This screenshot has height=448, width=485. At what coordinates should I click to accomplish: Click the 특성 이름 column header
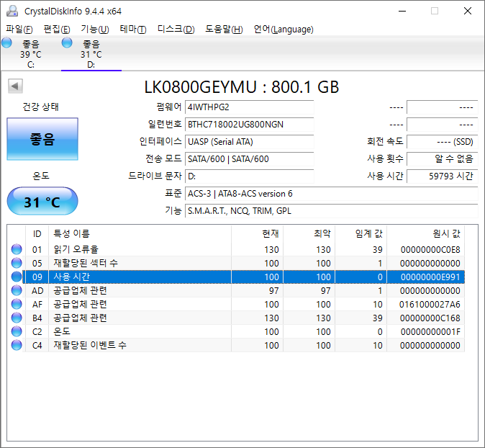coord(140,233)
